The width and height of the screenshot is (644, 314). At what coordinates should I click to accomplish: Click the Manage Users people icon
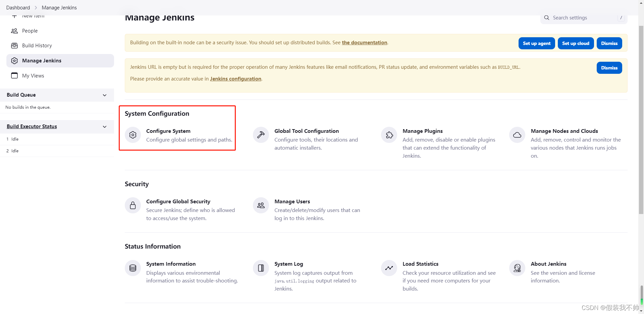click(x=261, y=205)
